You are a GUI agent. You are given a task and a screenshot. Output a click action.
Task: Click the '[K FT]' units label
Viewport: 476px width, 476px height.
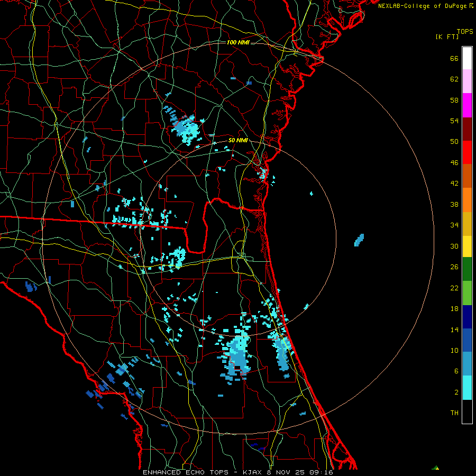tap(447, 37)
